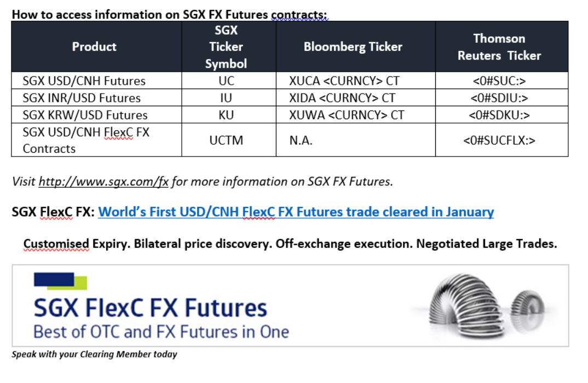
Task: Open the http://www.sgx.com/fx link
Action: coord(103,182)
